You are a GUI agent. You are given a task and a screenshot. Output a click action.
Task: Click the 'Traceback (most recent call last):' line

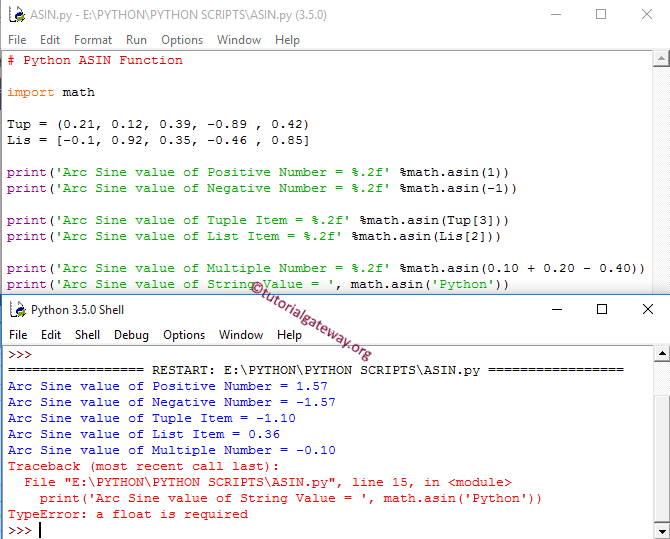tap(143, 466)
